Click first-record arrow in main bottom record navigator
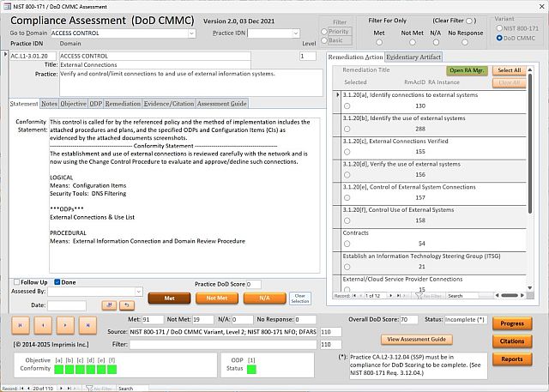 click(x=21, y=389)
